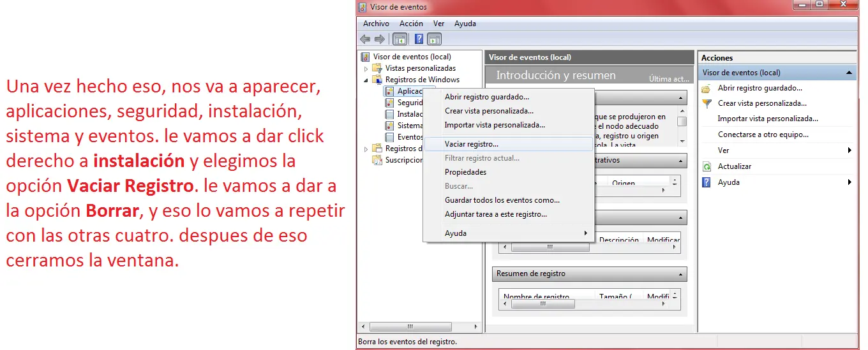Click the Seguridad log icon in tree

coord(390,103)
